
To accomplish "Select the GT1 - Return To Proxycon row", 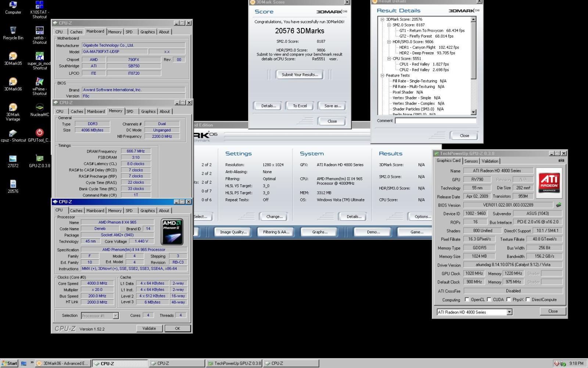I will (x=432, y=31).
